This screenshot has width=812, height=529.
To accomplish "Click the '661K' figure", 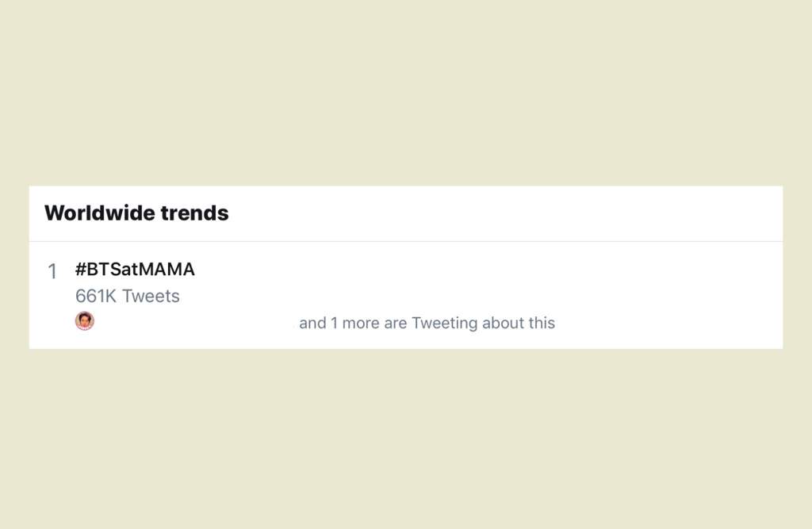I will coord(96,296).
